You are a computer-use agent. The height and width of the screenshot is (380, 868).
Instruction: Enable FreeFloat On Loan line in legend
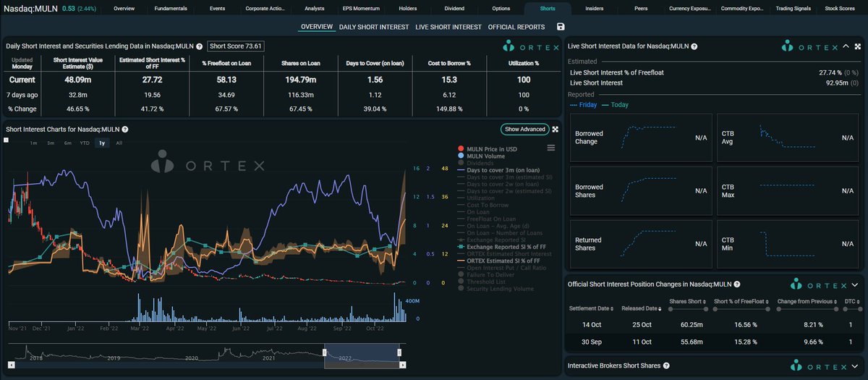click(x=488, y=219)
